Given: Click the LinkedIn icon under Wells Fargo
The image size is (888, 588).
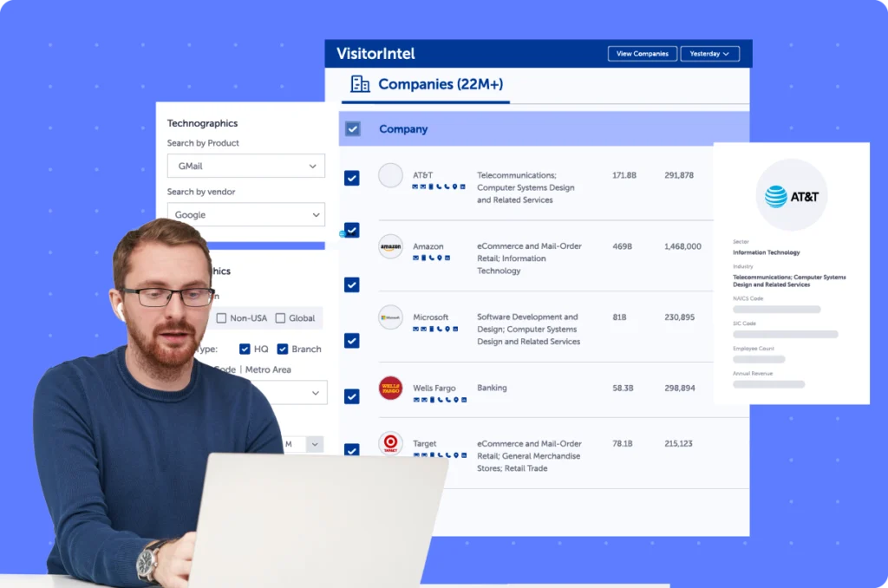Looking at the screenshot, I should tap(464, 399).
